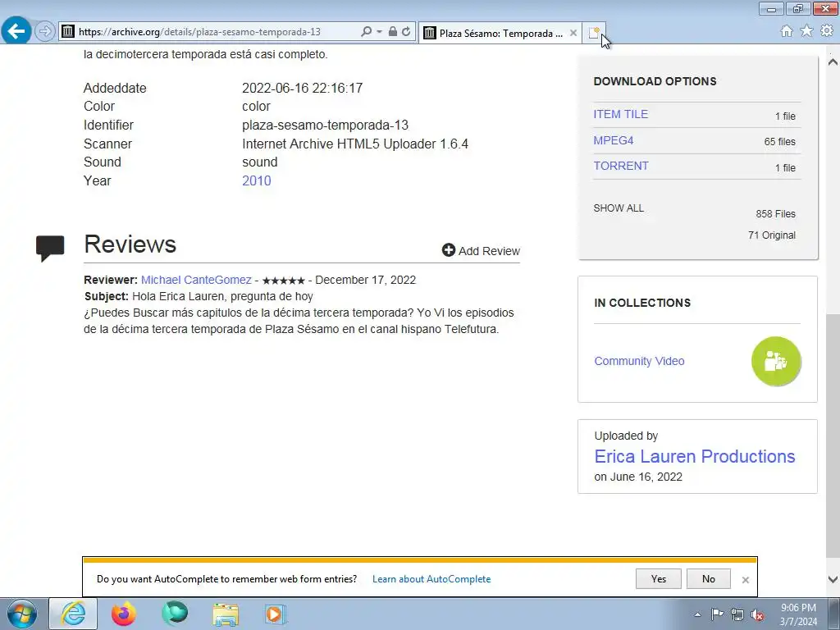Open the Tools gear icon

coord(827,31)
